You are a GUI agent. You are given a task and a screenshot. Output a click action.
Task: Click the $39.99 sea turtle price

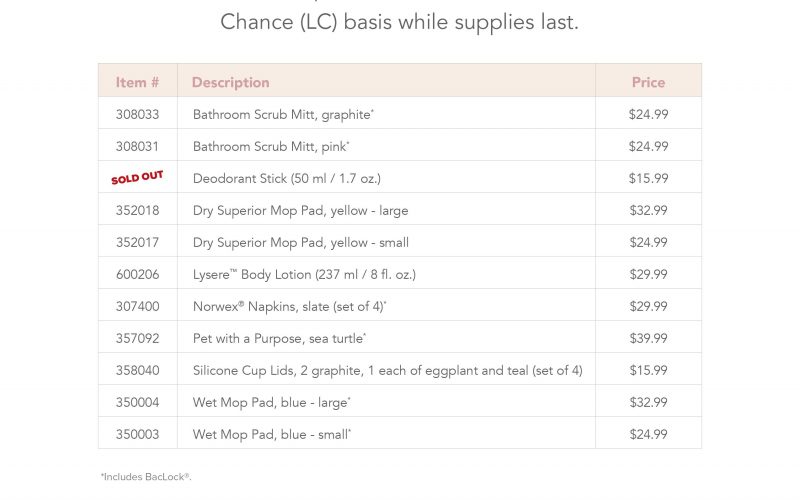(648, 338)
